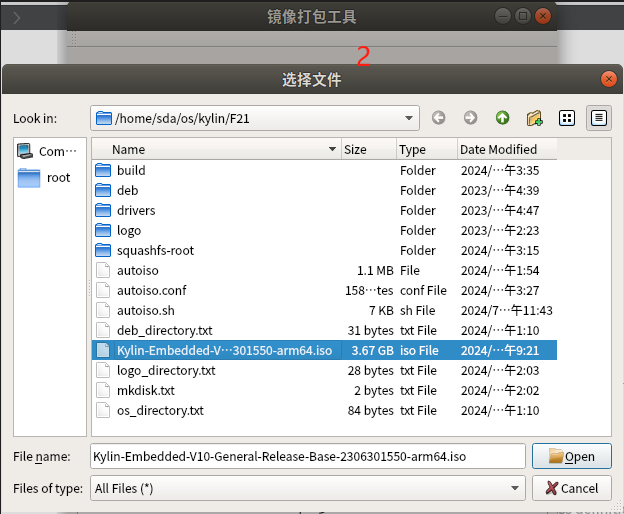This screenshot has height=514, width=624.
Task: Create a new folder with folder-plus icon
Action: 534,118
